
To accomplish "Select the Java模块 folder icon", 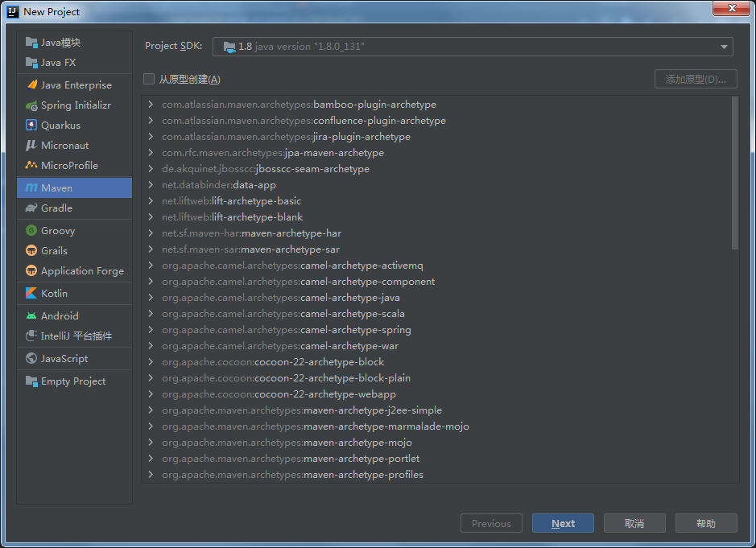I will coord(31,43).
